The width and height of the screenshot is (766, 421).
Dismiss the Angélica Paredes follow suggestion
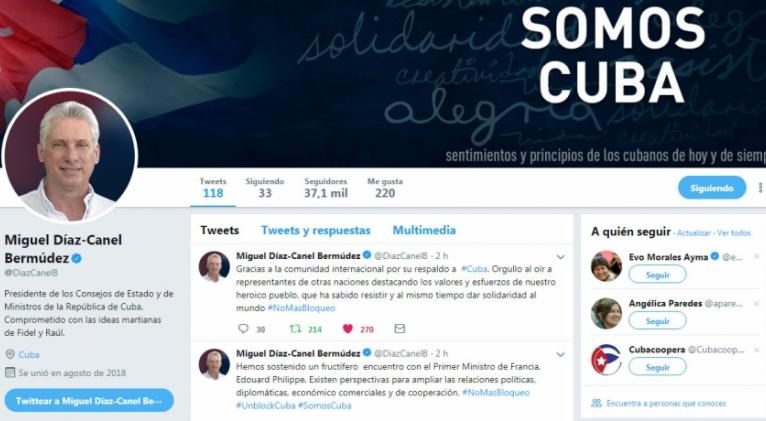point(757,304)
